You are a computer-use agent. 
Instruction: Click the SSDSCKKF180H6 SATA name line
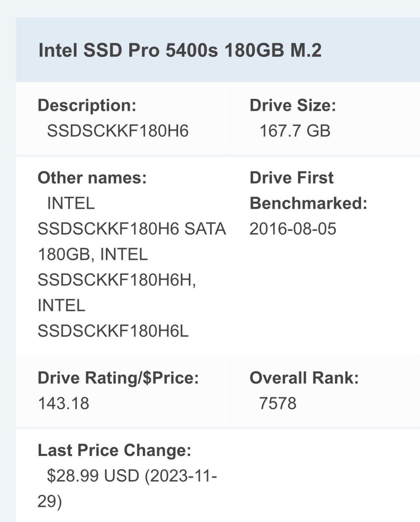click(132, 229)
